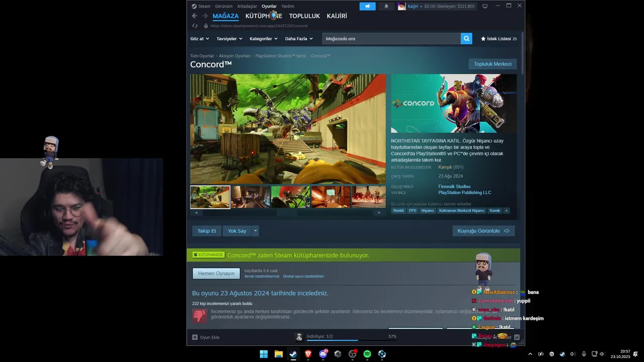Click the Takip Et button
This screenshot has width=644, height=362.
206,231
